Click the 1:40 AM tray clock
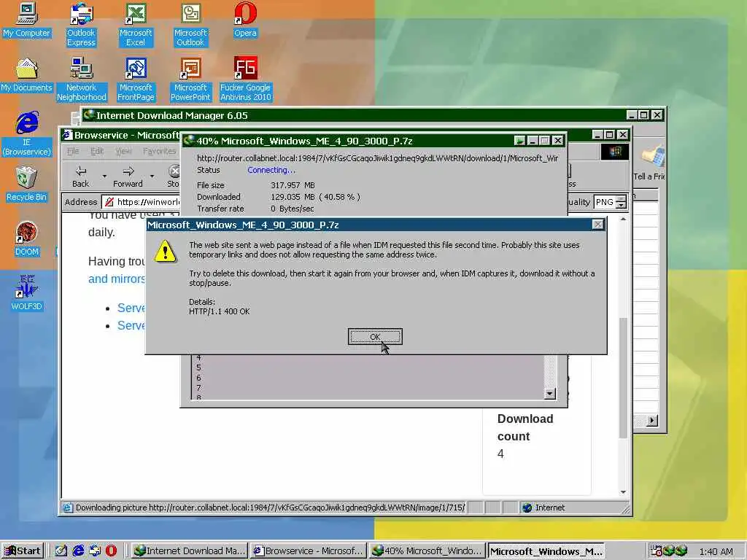747x560 pixels. point(716,552)
